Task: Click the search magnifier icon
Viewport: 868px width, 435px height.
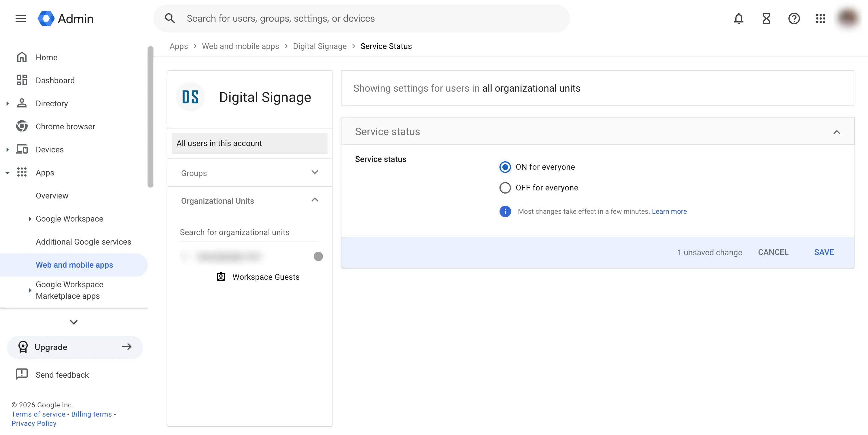Action: (x=170, y=18)
